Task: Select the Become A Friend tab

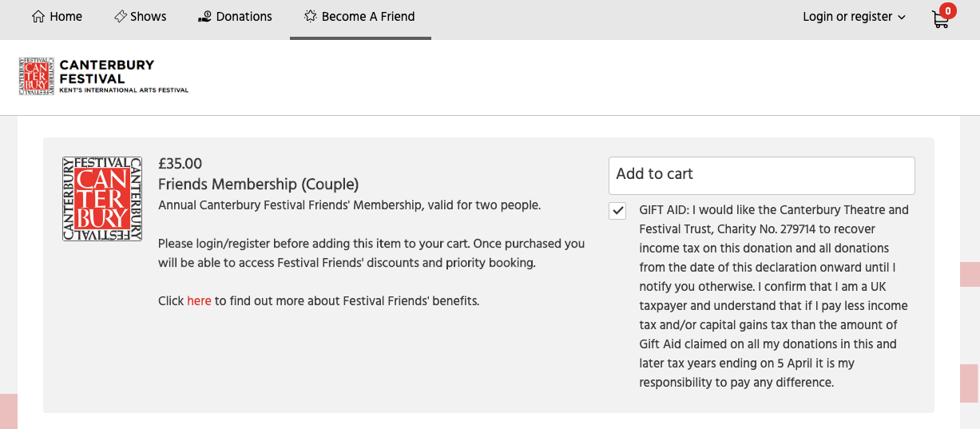Action: tap(360, 17)
